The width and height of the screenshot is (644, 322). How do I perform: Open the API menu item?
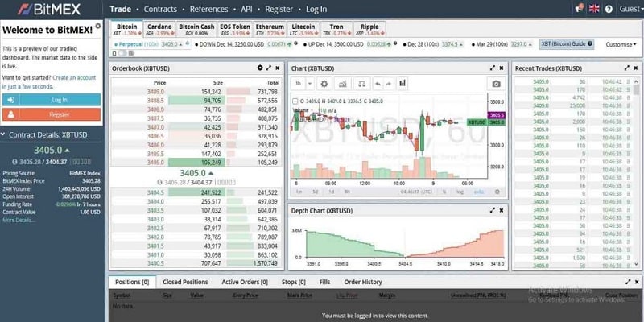pyautogui.click(x=246, y=9)
